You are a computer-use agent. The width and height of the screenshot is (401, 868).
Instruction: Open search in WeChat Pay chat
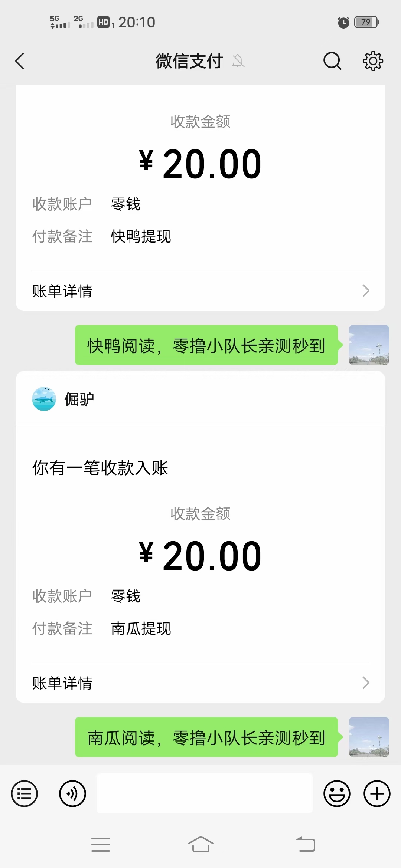[332, 61]
